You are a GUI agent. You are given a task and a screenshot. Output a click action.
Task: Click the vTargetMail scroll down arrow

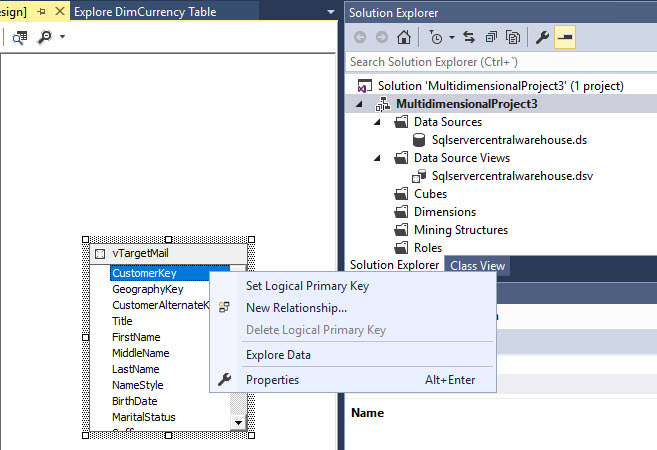pos(238,422)
